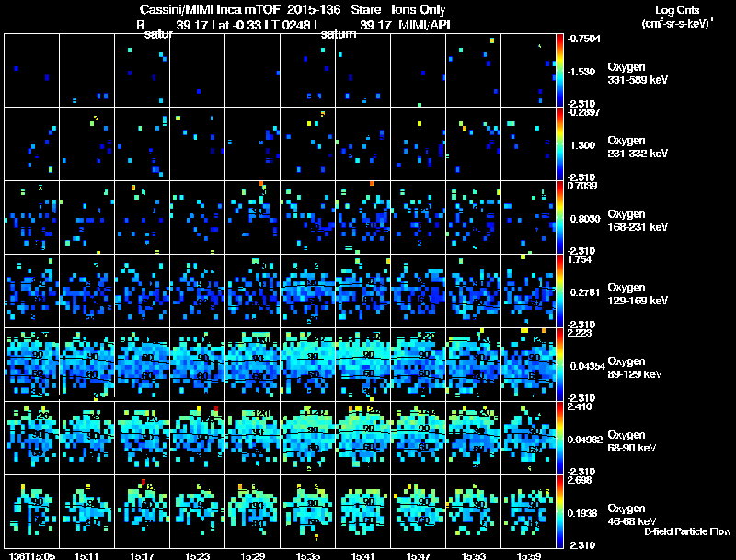This screenshot has width=736, height=560.
Task: Select the 46-68 keV image panel at 15:17
Action: [143, 512]
